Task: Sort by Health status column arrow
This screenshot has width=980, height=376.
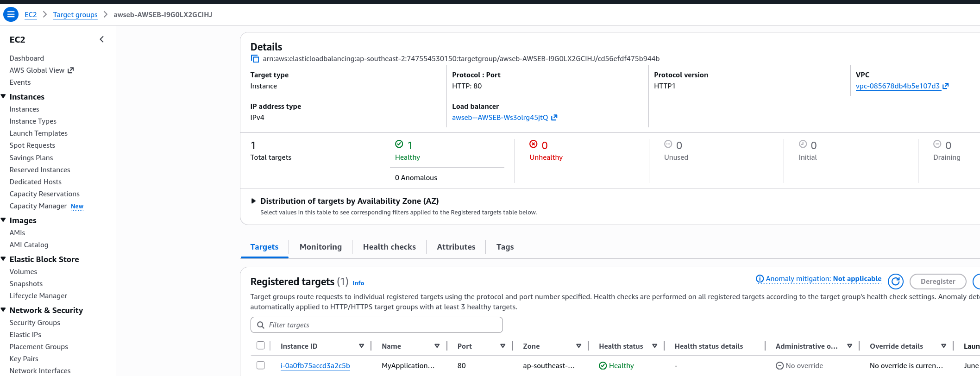Action: point(654,346)
